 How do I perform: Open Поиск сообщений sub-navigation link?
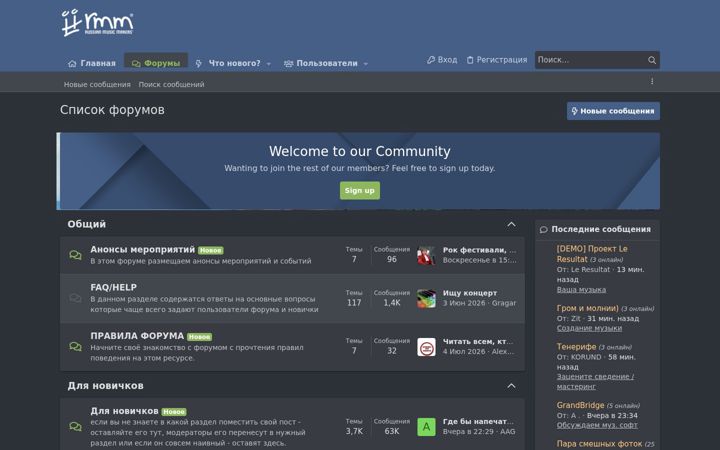click(171, 84)
